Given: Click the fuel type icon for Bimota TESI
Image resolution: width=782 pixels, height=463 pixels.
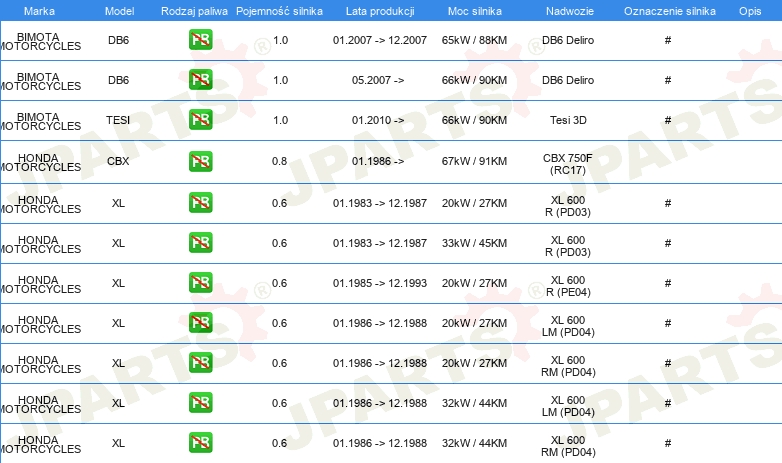Looking at the screenshot, I should (200, 120).
